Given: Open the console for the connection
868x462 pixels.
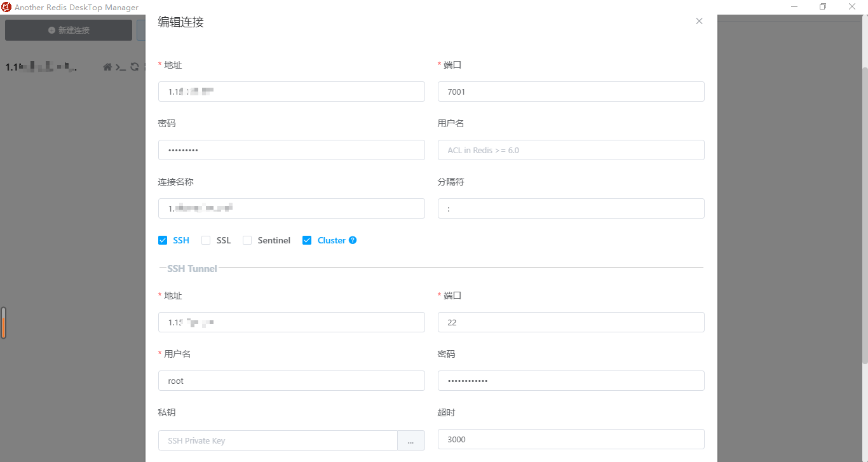Looking at the screenshot, I should point(121,67).
